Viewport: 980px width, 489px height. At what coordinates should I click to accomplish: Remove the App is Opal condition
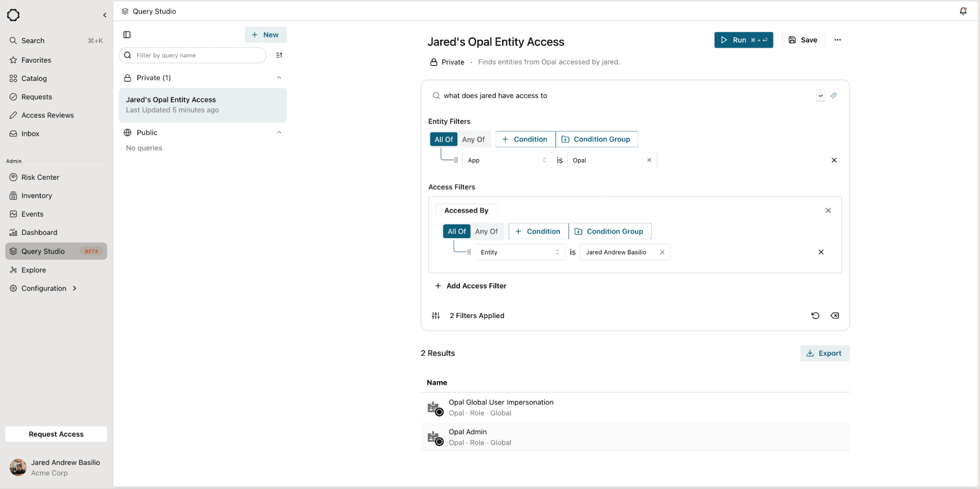click(x=834, y=160)
